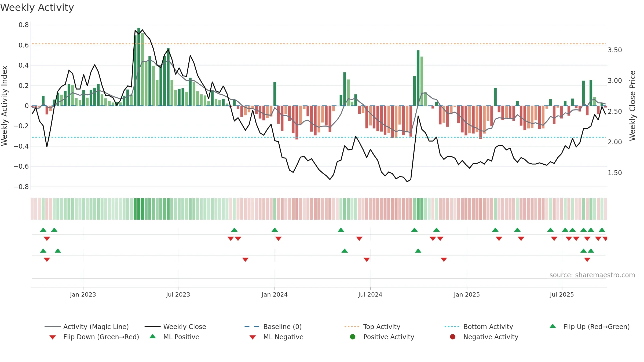Click the 1.50 price axis tick

(x=615, y=173)
